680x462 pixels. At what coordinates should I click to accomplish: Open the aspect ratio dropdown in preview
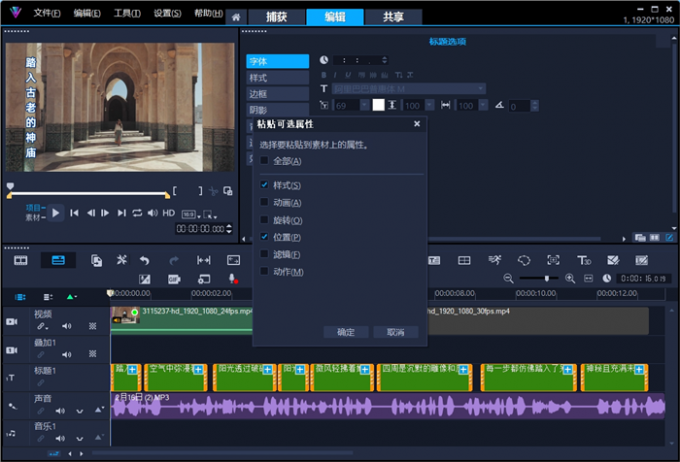click(x=190, y=214)
